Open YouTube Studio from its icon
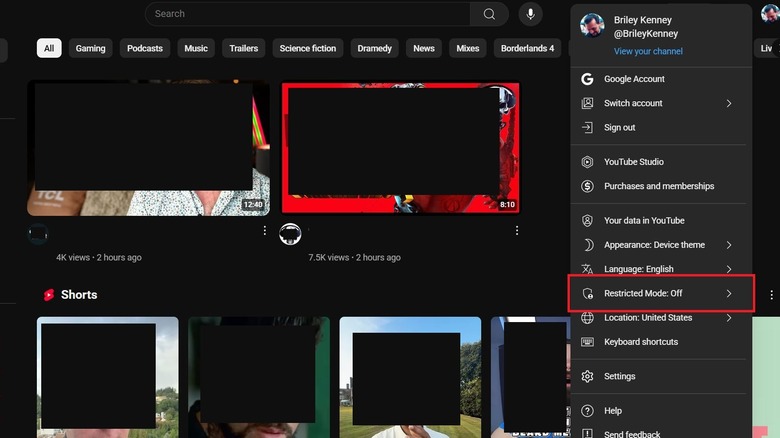 (587, 162)
